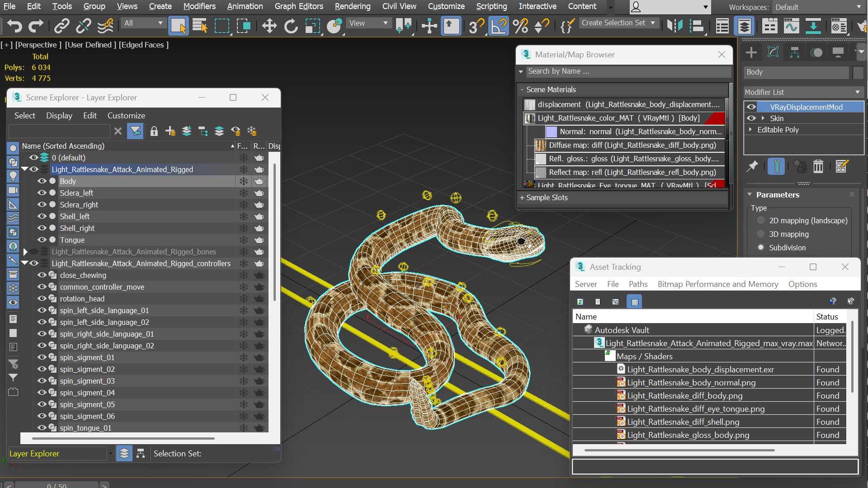The image size is (868, 488).
Task: Activate the Select and Scale tool
Action: tap(312, 26)
